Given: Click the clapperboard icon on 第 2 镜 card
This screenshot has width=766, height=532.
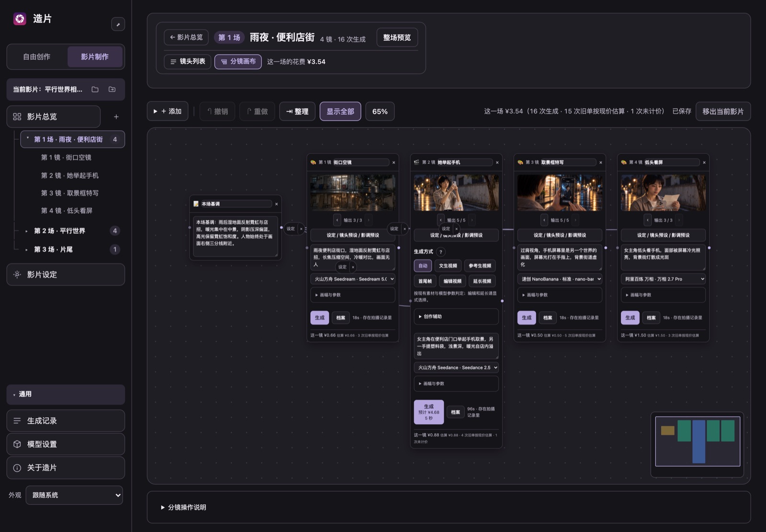Looking at the screenshot, I should coord(417,162).
